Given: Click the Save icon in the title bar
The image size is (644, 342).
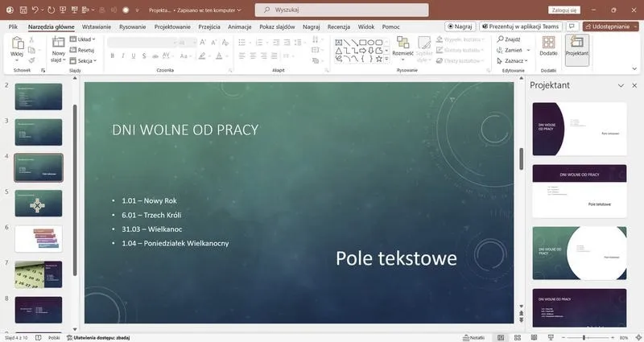Looking at the screenshot, I should pos(23,10).
